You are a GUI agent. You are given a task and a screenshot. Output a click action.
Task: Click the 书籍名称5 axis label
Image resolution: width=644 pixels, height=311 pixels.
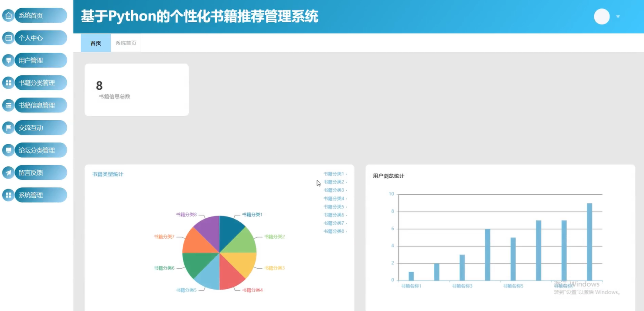513,286
